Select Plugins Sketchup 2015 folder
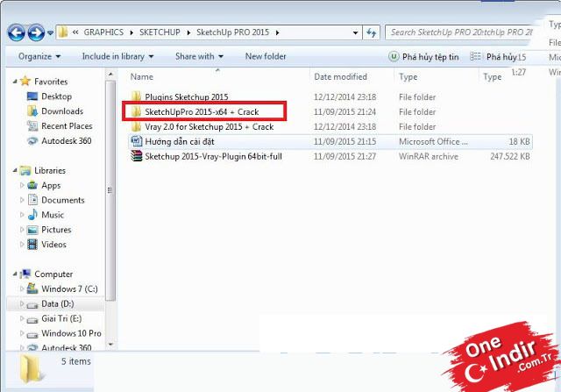This screenshot has height=392, width=561. [x=187, y=96]
